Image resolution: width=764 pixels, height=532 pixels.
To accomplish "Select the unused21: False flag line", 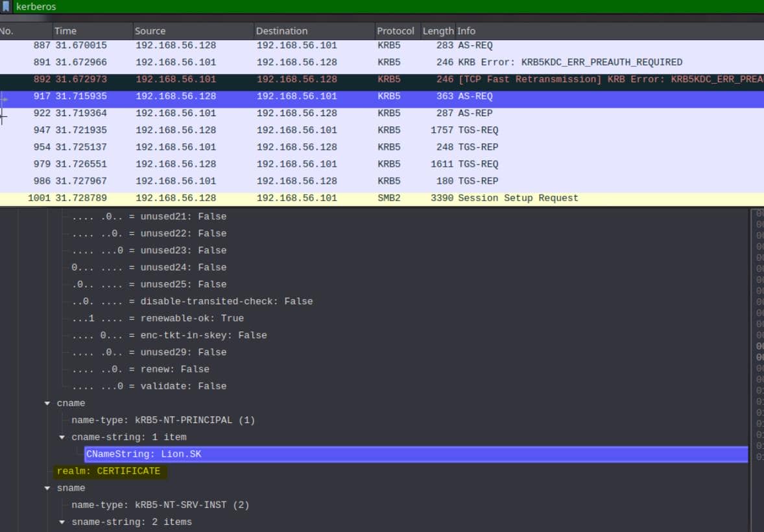I will (x=149, y=217).
